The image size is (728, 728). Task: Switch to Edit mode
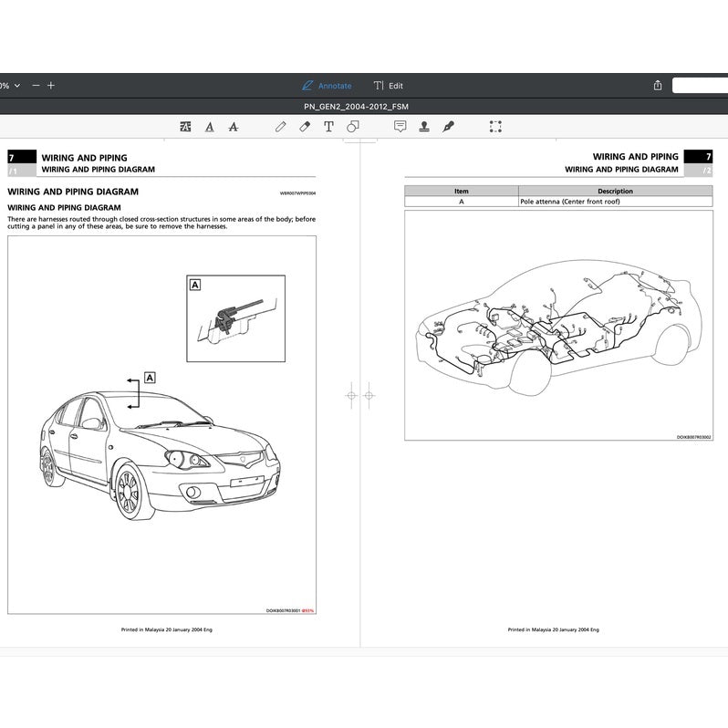pos(389,86)
